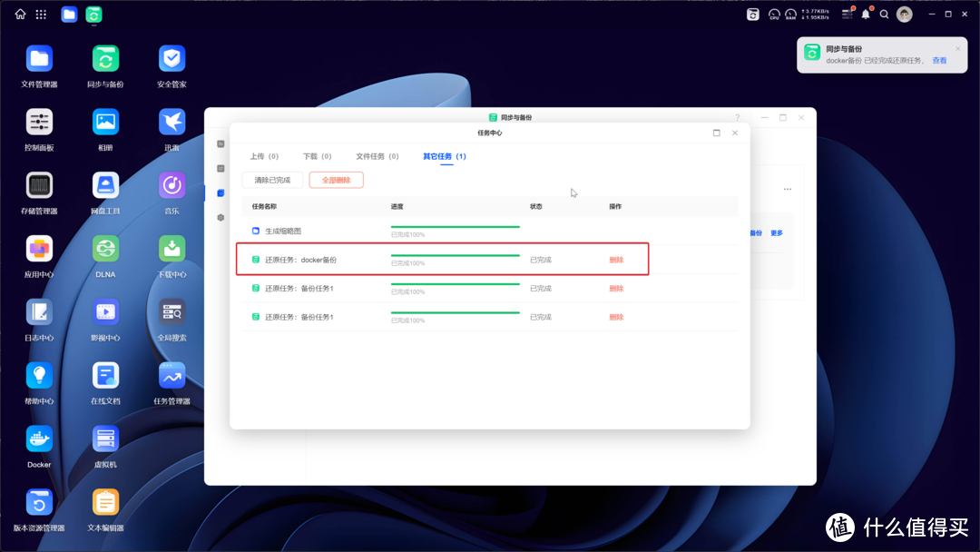This screenshot has height=552, width=980.
Task: Open 版本资源管理器 app
Action: tap(39, 503)
